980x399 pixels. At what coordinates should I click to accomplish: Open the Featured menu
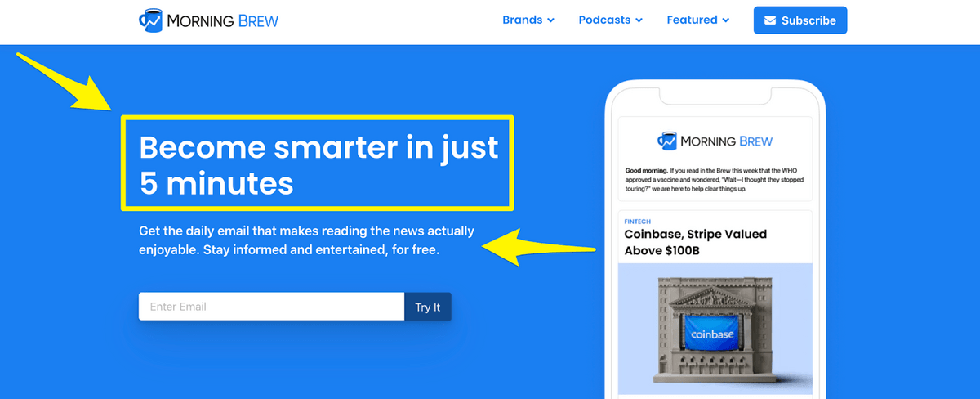[698, 20]
